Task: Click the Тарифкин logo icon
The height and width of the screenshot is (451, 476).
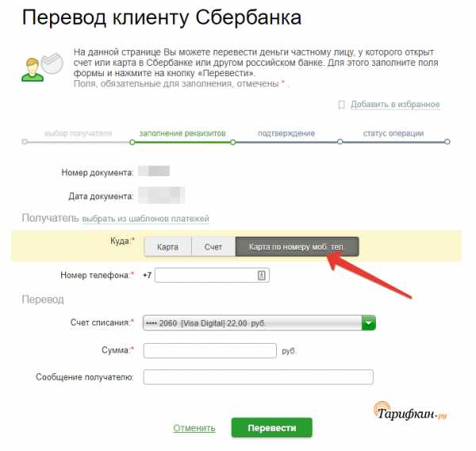Action: (x=410, y=412)
